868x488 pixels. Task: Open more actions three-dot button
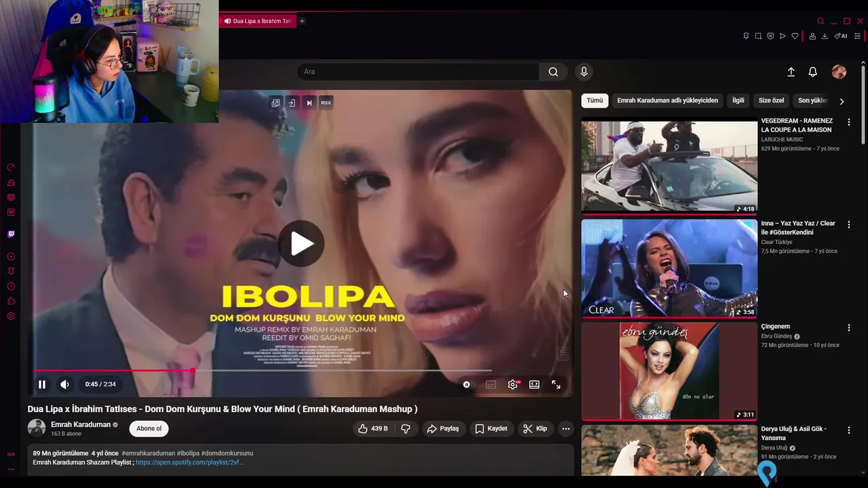(x=566, y=428)
